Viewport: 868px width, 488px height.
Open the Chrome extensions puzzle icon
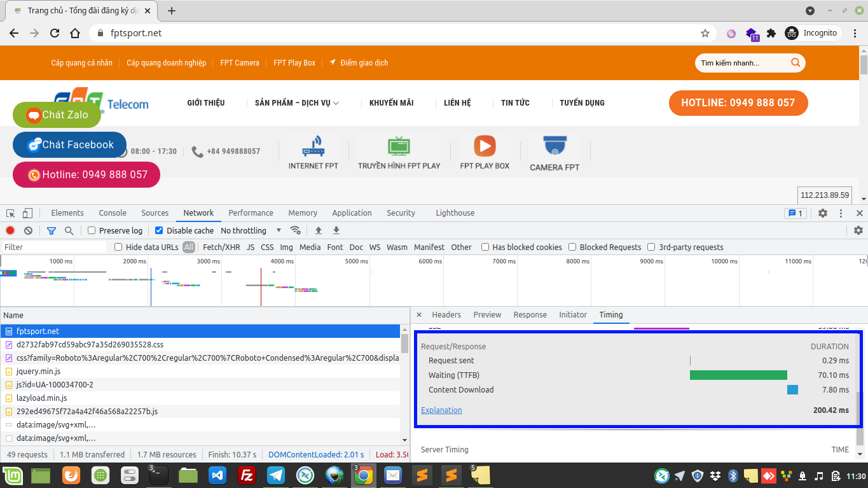(x=771, y=33)
